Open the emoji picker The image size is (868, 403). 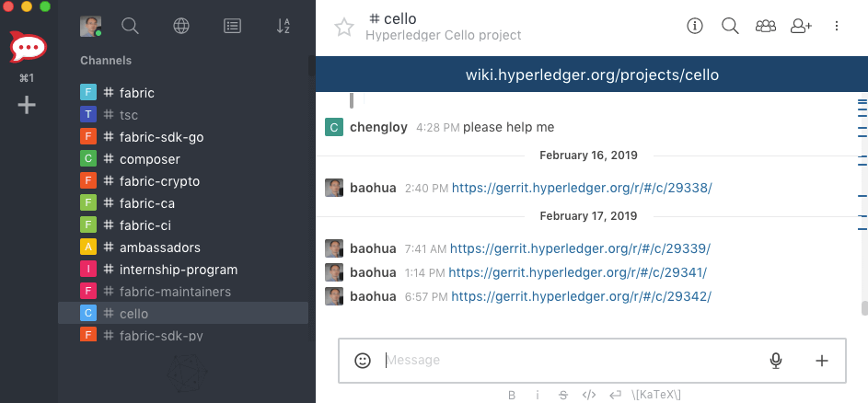click(x=363, y=361)
